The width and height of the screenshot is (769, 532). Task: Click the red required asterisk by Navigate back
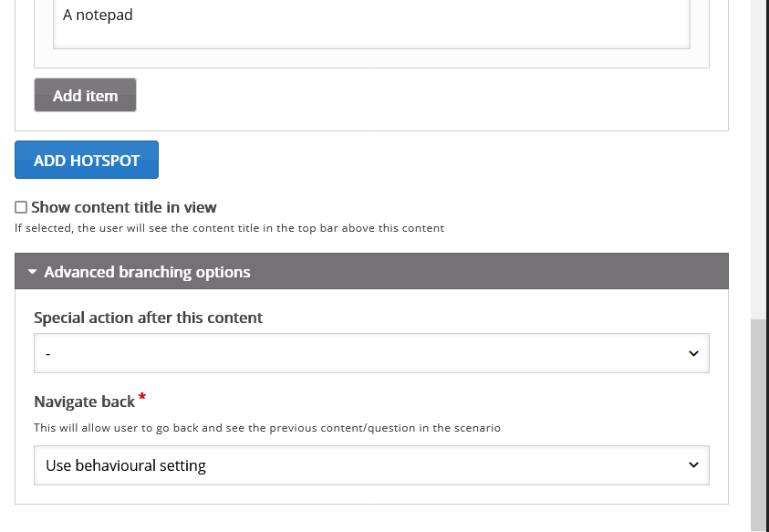pyautogui.click(x=142, y=399)
